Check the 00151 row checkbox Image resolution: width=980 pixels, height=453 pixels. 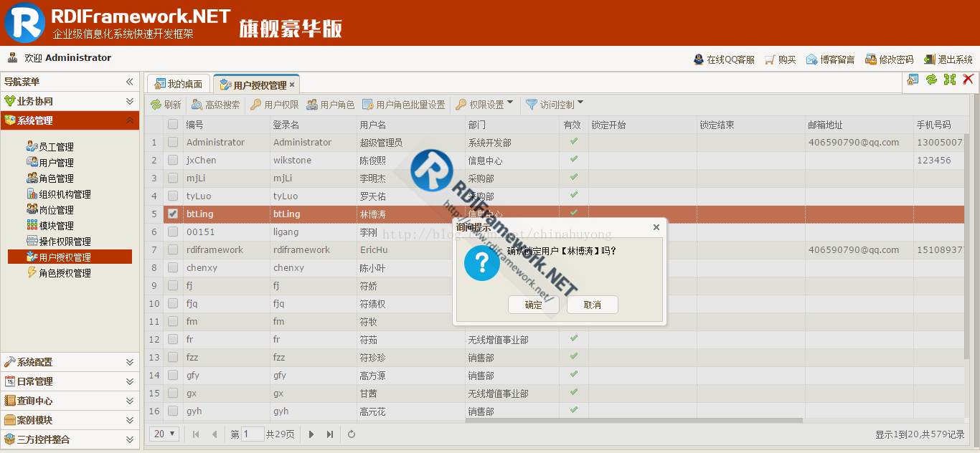pyautogui.click(x=173, y=232)
